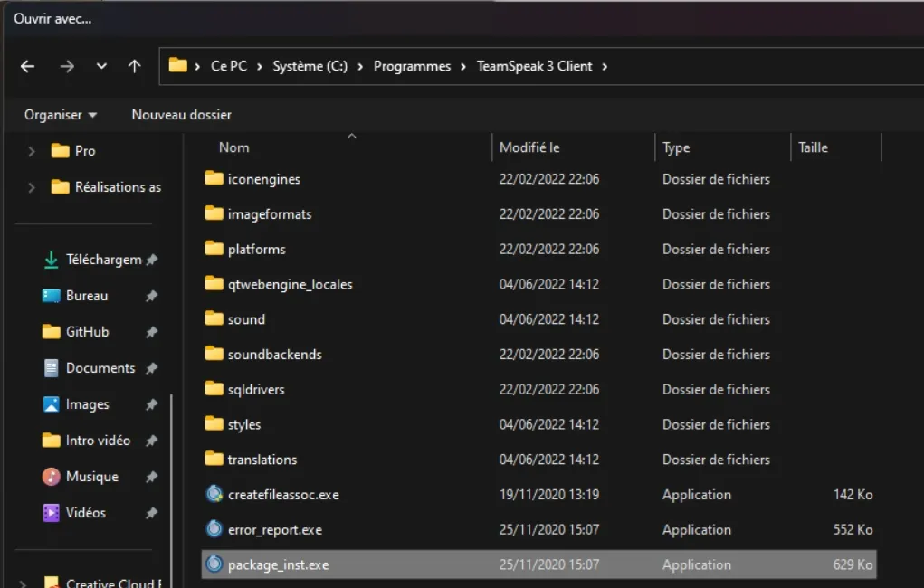Click the Forward navigation arrow
Screen dimensions: 924x588
point(66,66)
